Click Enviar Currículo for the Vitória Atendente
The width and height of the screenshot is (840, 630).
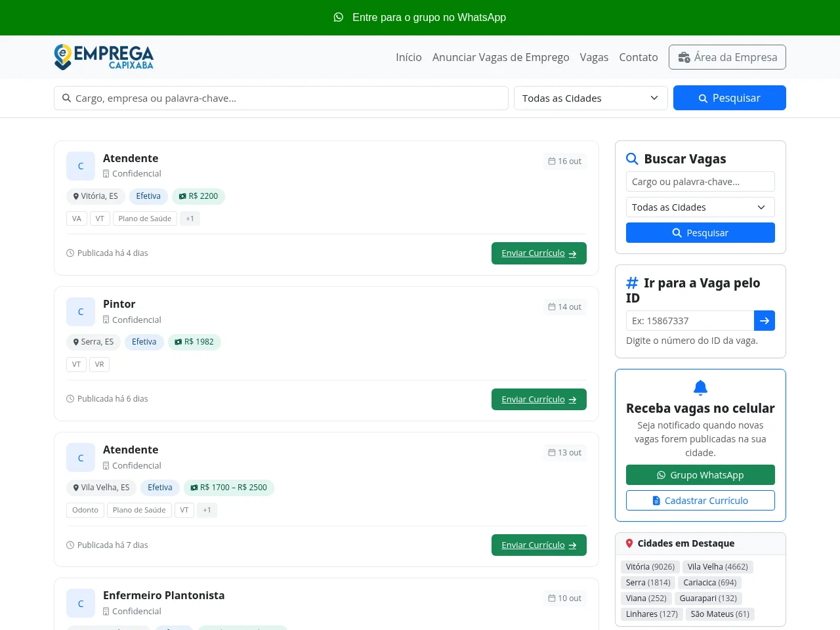tap(539, 253)
